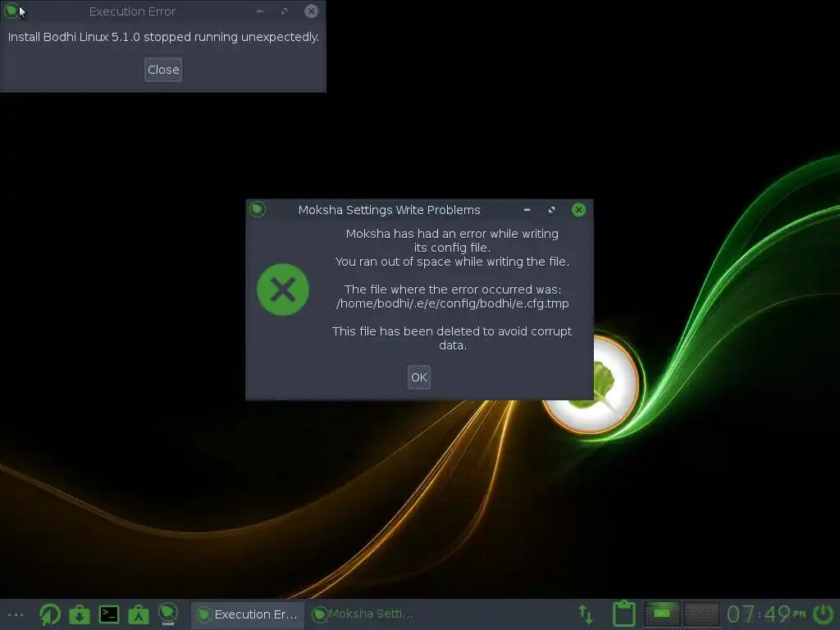Maximize the Moksha Settings Write Problems window
The width and height of the screenshot is (840, 630).
click(x=552, y=210)
